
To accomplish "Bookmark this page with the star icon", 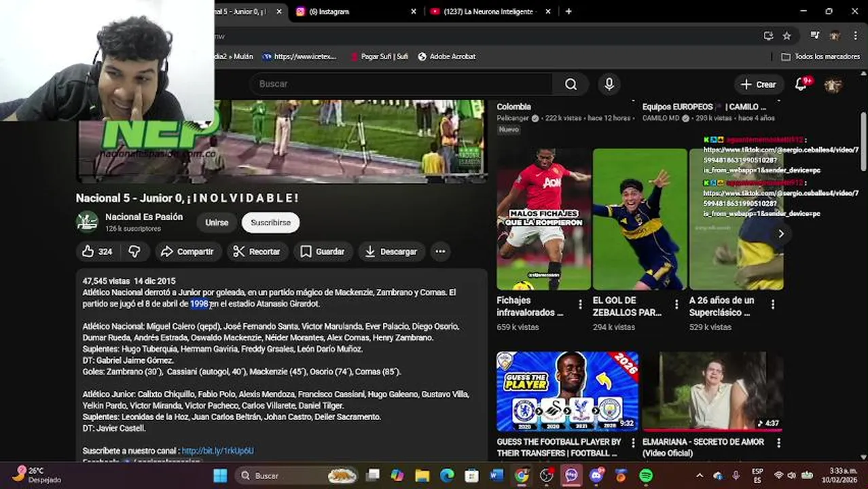I will (x=786, y=36).
